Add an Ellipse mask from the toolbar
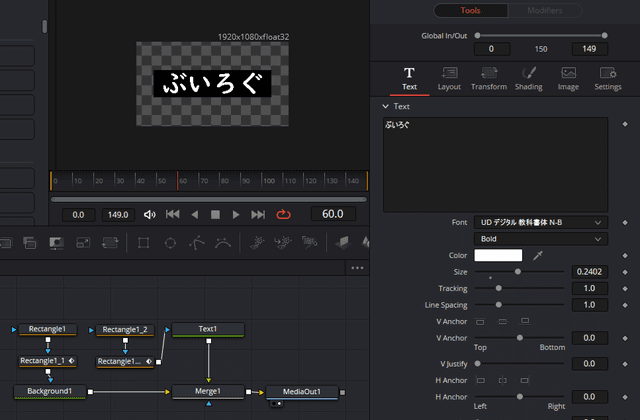The height and width of the screenshot is (420, 640). 170,243
